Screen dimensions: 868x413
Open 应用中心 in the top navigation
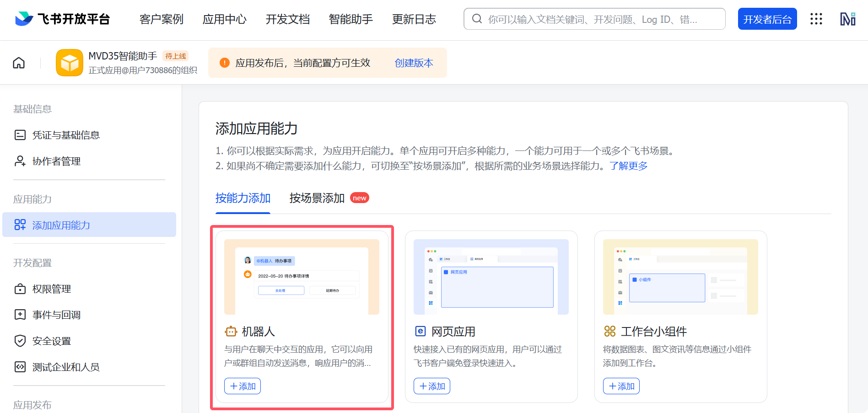click(x=225, y=19)
